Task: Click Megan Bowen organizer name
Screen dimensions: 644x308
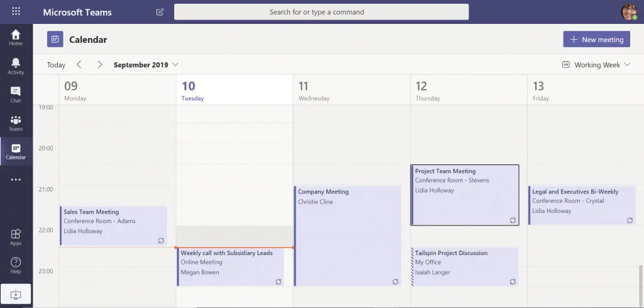Action: (x=200, y=272)
